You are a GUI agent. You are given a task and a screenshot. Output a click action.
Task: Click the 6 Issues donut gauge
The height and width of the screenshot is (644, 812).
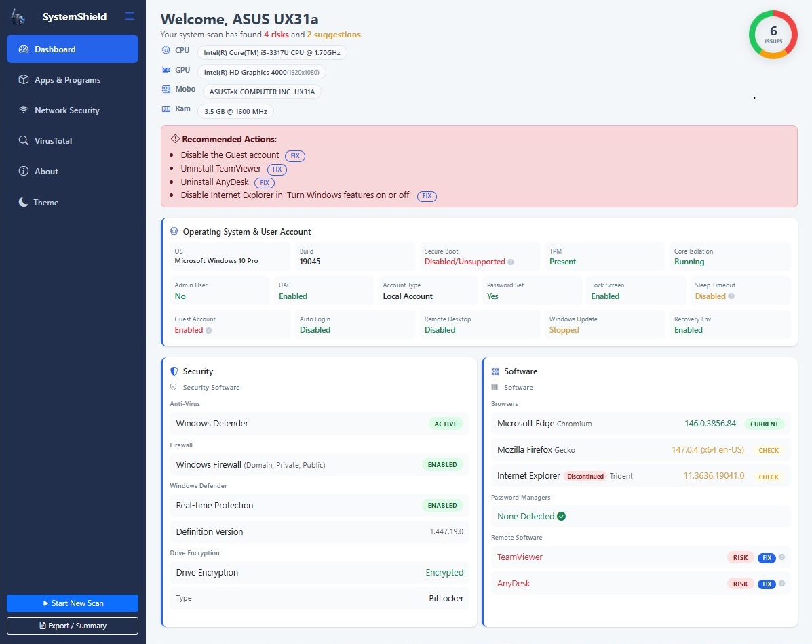click(x=773, y=33)
